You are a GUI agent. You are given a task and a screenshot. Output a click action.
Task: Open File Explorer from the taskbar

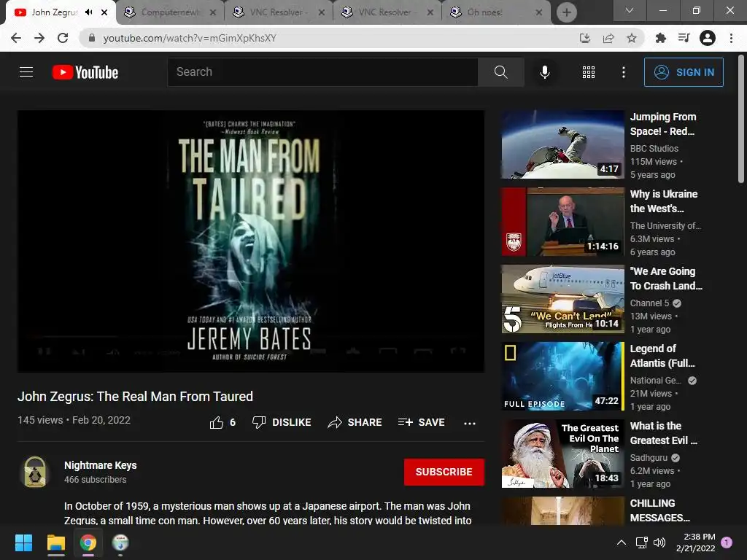pos(55,542)
